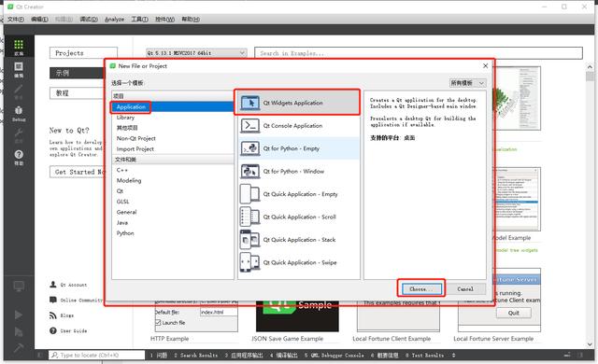Click the 示例 examples button
This screenshot has height=364, width=598.
(x=77, y=73)
